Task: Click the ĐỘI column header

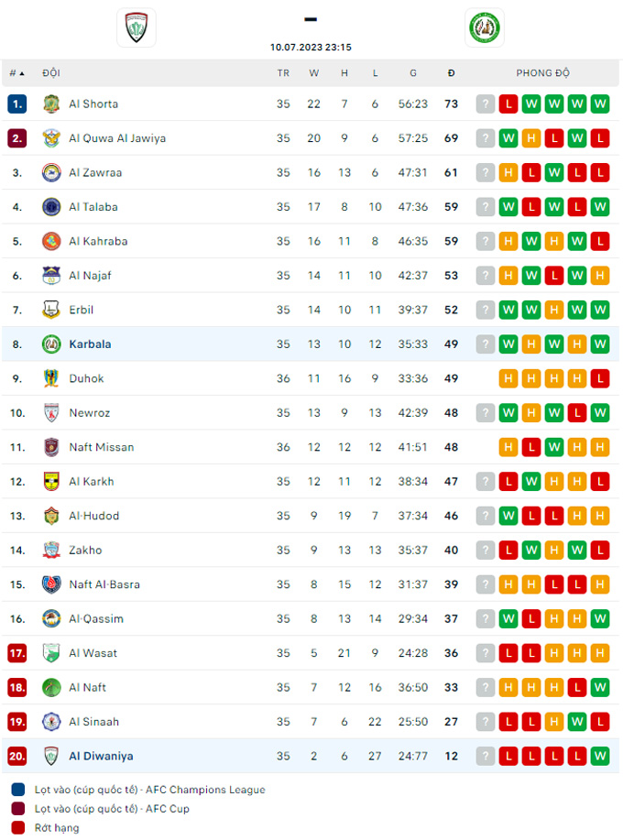Action: [x=51, y=73]
